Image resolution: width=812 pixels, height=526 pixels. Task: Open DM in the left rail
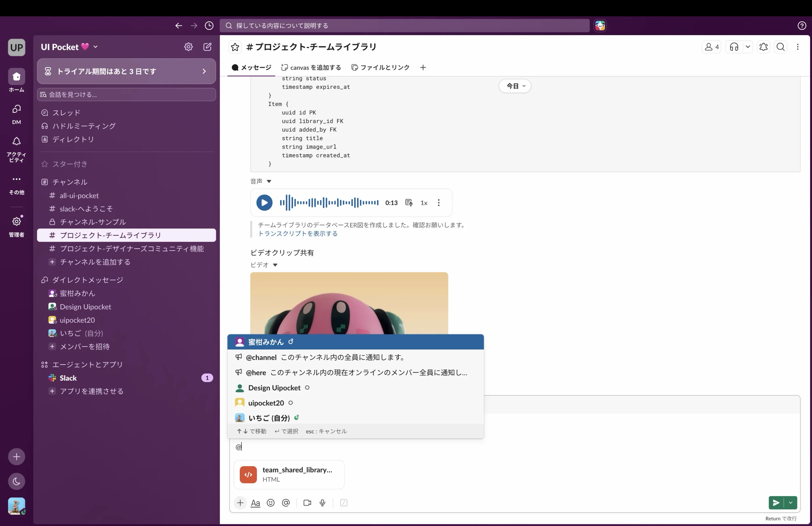[x=16, y=114]
